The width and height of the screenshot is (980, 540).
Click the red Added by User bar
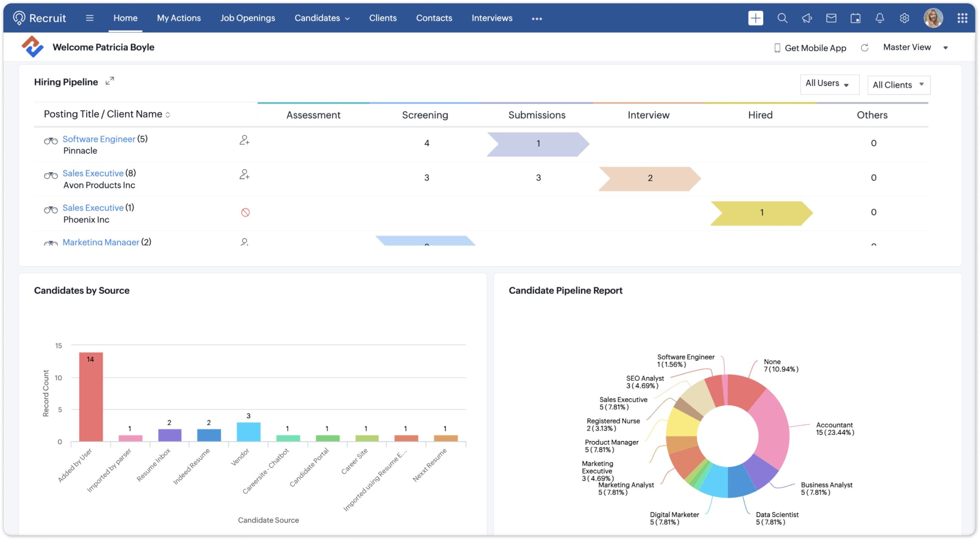coord(91,396)
